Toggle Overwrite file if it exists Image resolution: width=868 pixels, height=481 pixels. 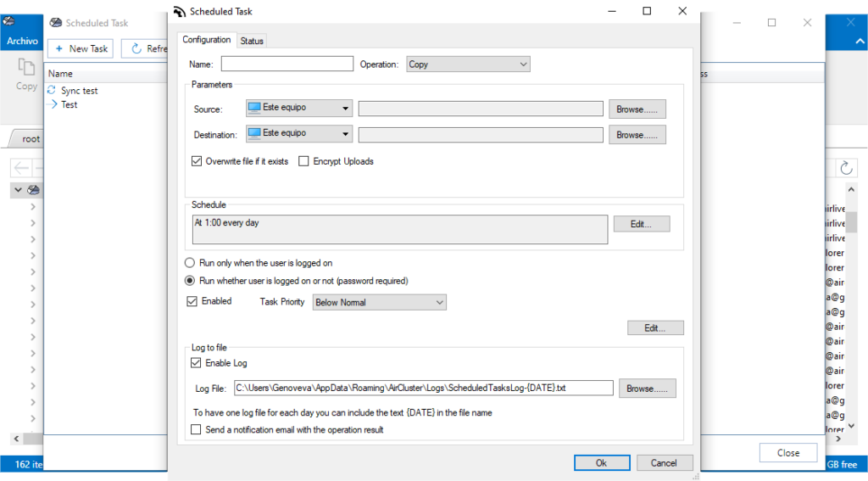coord(197,161)
